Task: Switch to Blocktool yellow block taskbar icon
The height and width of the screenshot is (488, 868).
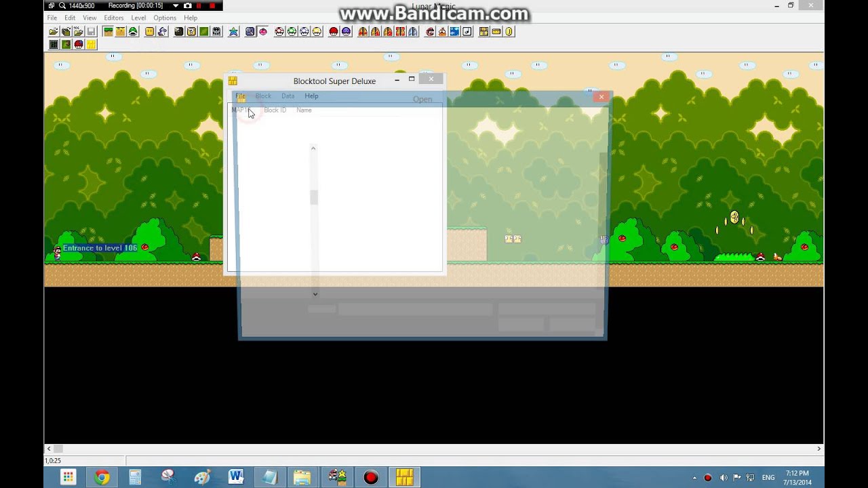Action: [405, 477]
